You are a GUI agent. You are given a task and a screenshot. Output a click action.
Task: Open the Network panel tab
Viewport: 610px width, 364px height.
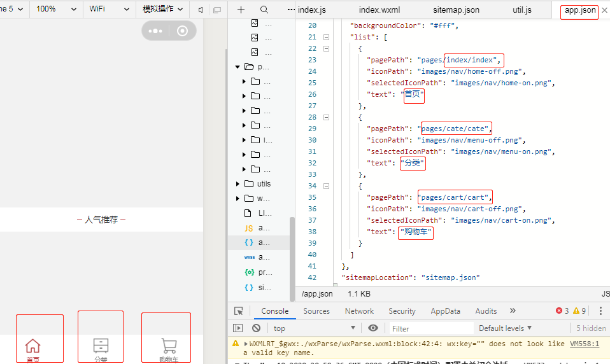tap(359, 311)
